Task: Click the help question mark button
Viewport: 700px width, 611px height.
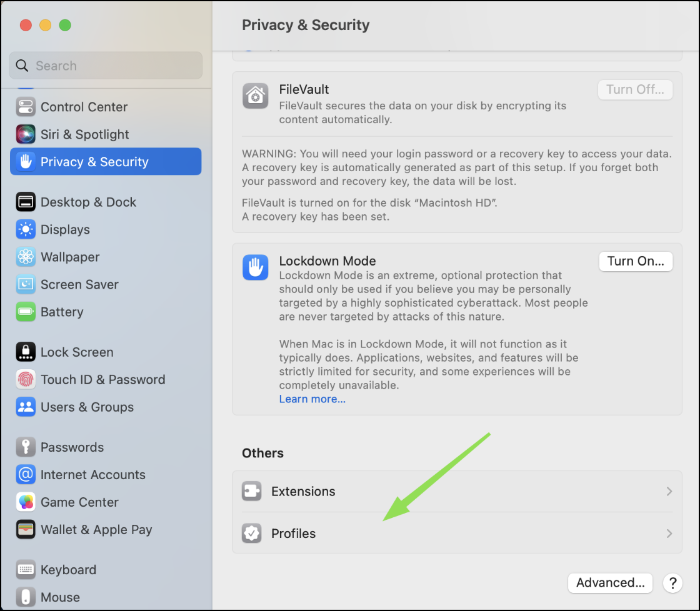Action: [x=672, y=583]
